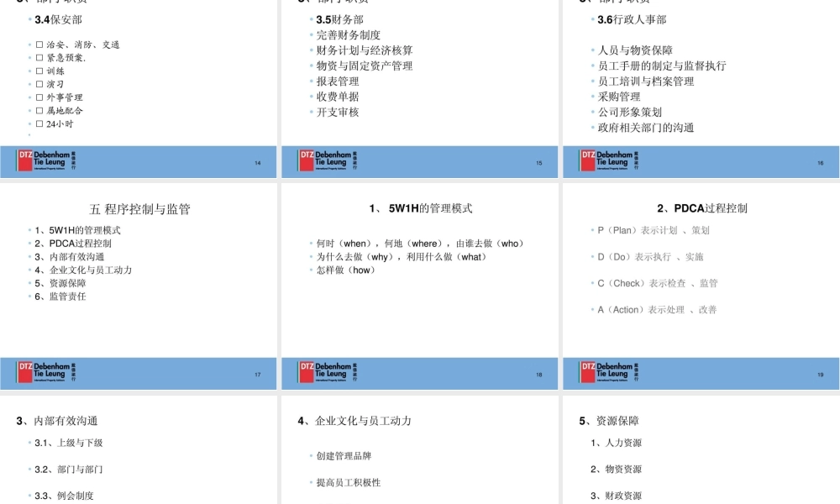This screenshot has width=840, height=504.
Task: Click the bullet 财务计划与经济核算
Action: point(365,50)
